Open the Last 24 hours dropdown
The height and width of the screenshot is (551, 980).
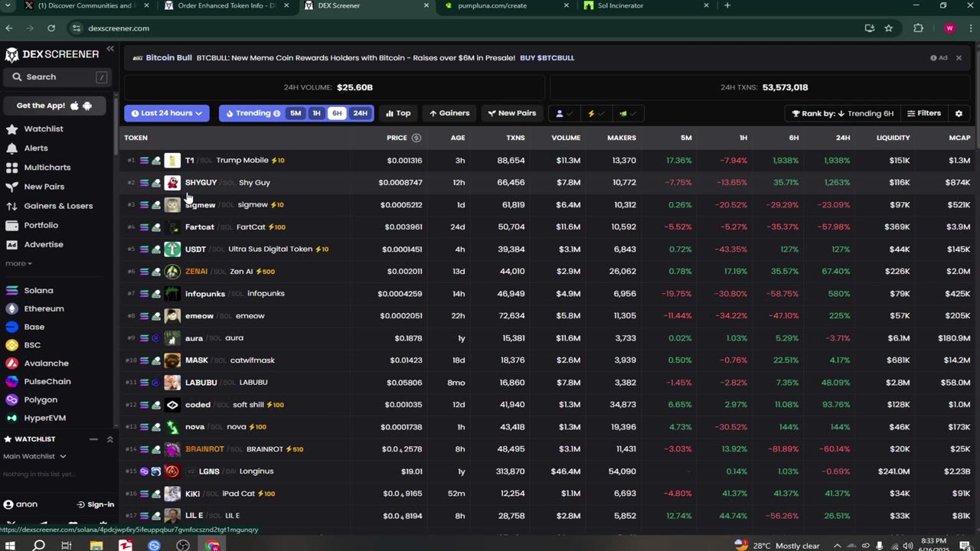(166, 113)
